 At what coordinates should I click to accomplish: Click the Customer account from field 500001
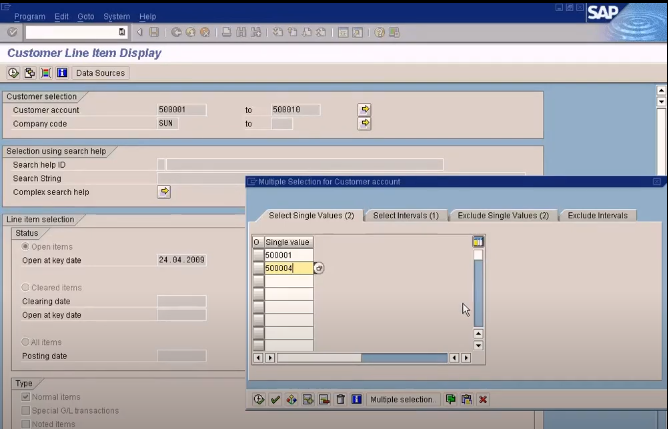click(182, 110)
